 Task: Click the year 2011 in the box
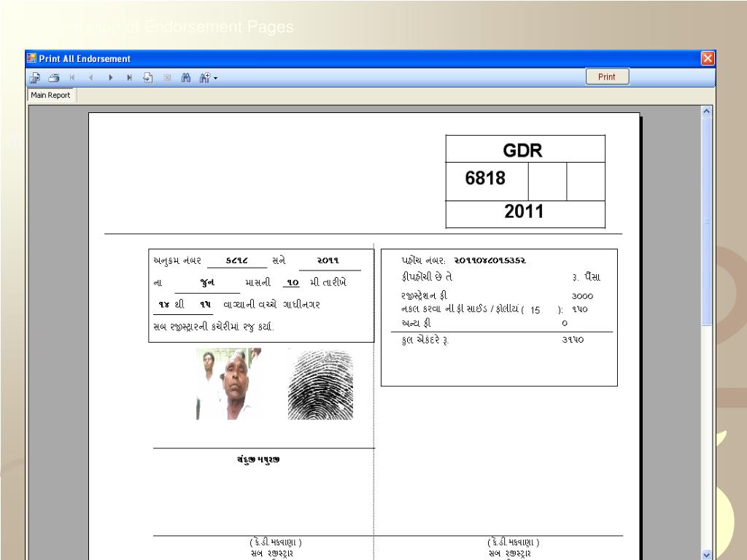click(524, 211)
